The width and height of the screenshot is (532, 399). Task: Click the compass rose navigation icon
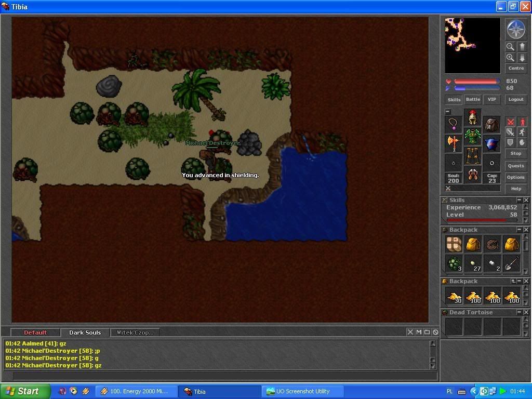(516, 29)
